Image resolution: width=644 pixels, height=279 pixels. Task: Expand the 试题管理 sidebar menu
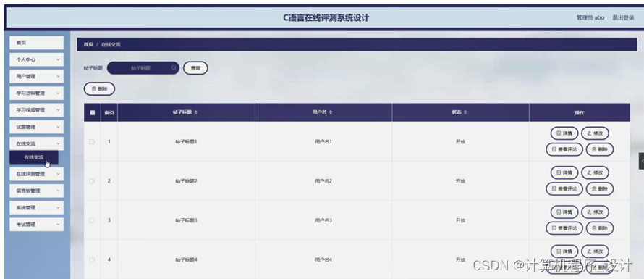pyautogui.click(x=37, y=127)
